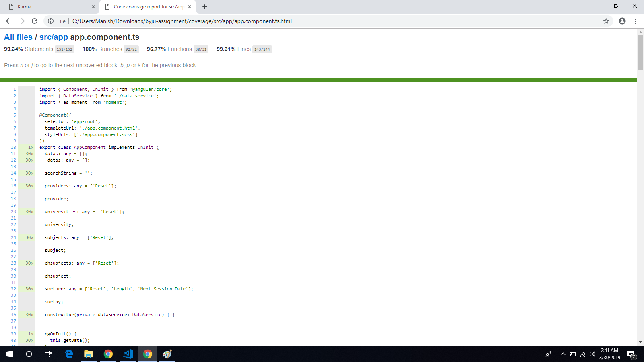Open the Chrome three-dot menu
Screen dimensions: 644x362
coord(635,21)
